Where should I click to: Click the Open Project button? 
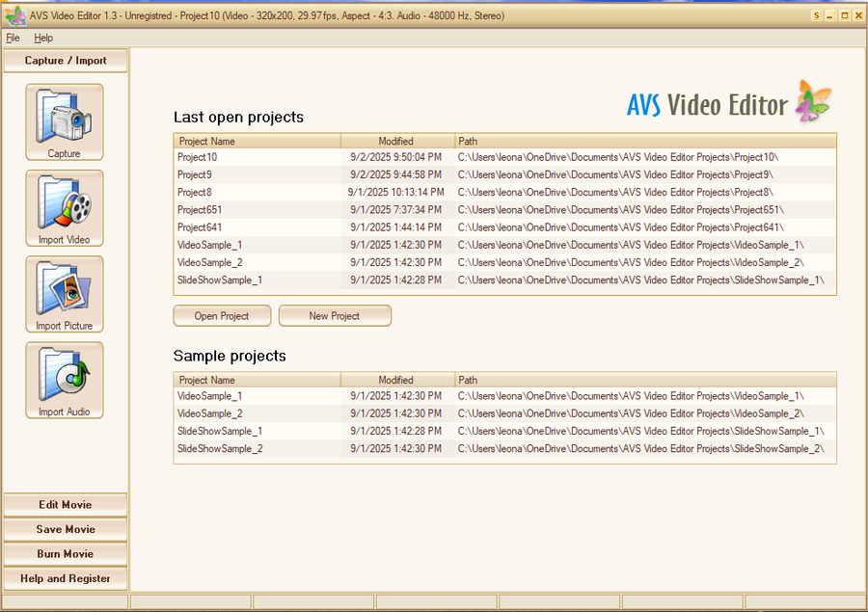tap(222, 316)
